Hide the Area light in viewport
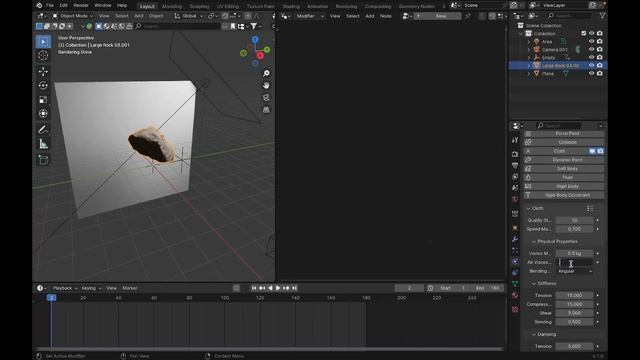Image resolution: width=640 pixels, height=360 pixels. (x=591, y=41)
